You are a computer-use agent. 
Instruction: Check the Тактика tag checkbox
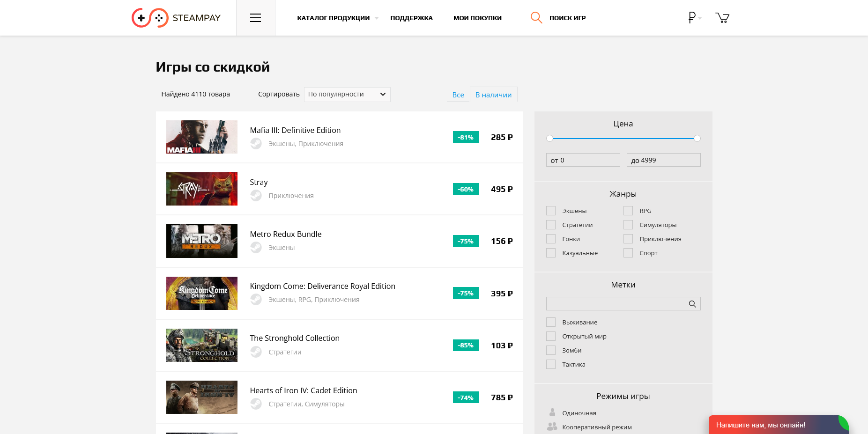point(551,364)
